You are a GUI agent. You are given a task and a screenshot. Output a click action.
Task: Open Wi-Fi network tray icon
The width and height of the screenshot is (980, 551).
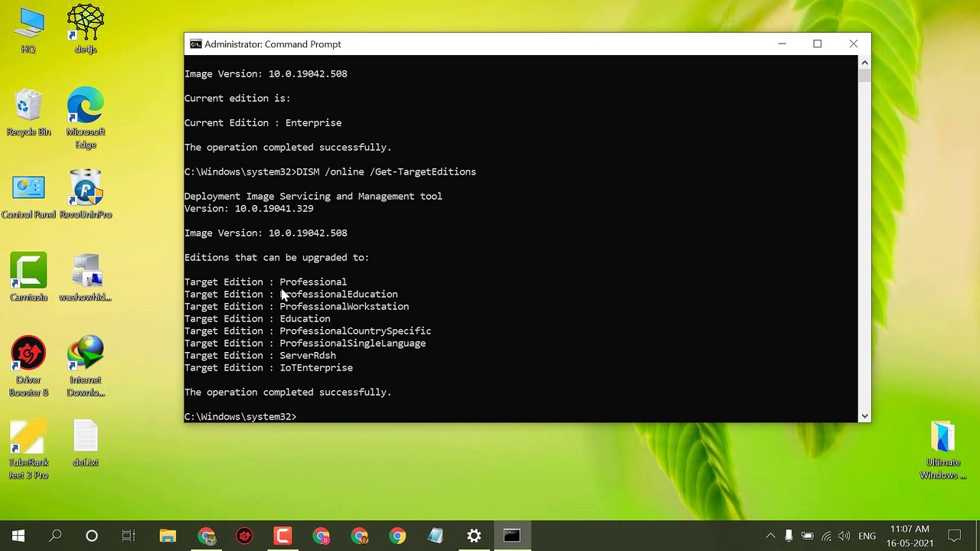(826, 536)
